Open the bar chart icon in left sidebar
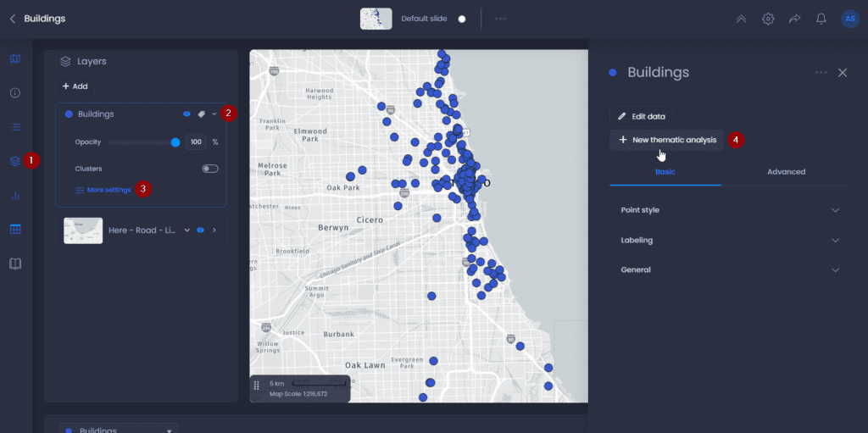 click(15, 196)
